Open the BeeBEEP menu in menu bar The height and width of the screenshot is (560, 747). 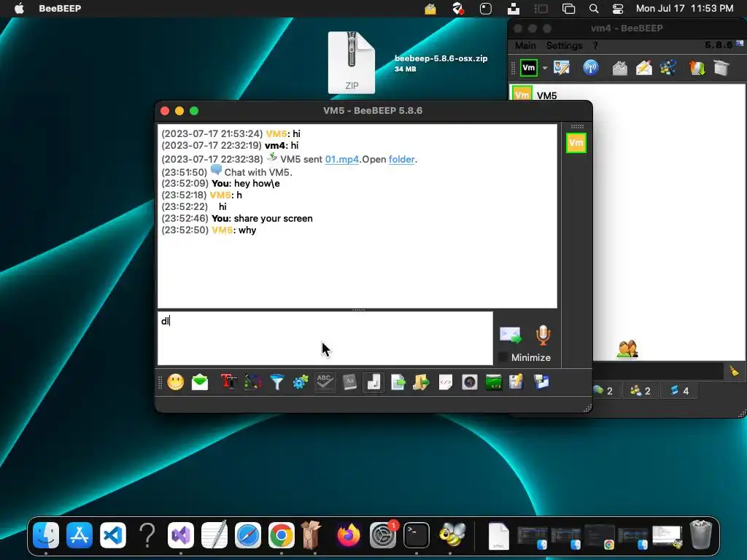tap(60, 8)
